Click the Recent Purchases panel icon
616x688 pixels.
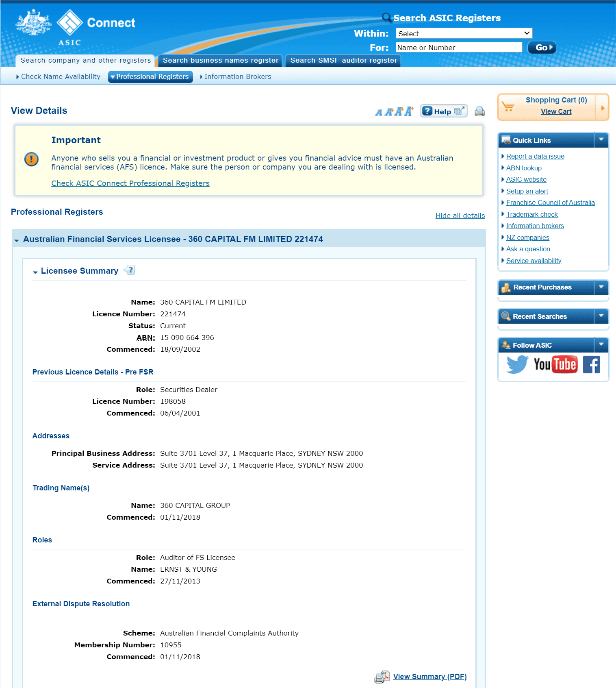pos(506,287)
